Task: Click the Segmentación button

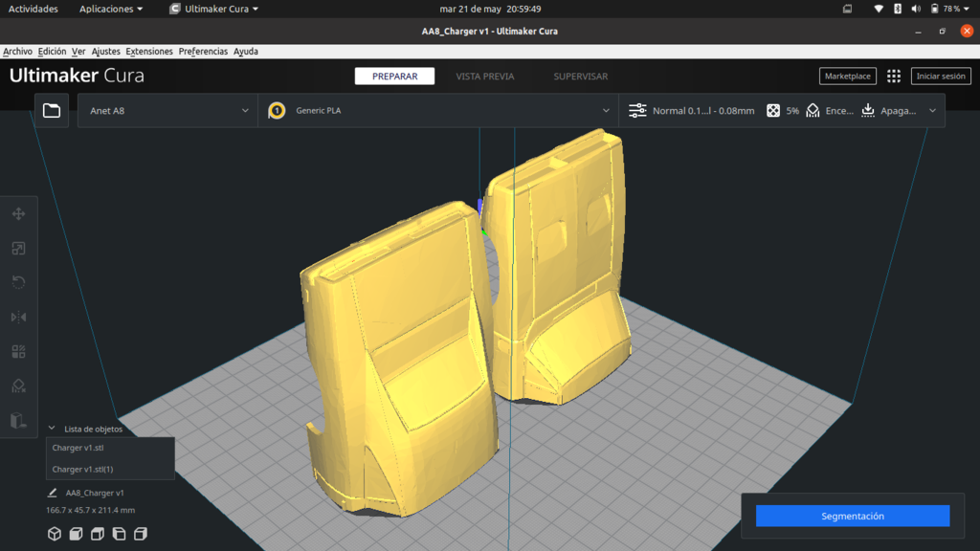Action: point(852,516)
